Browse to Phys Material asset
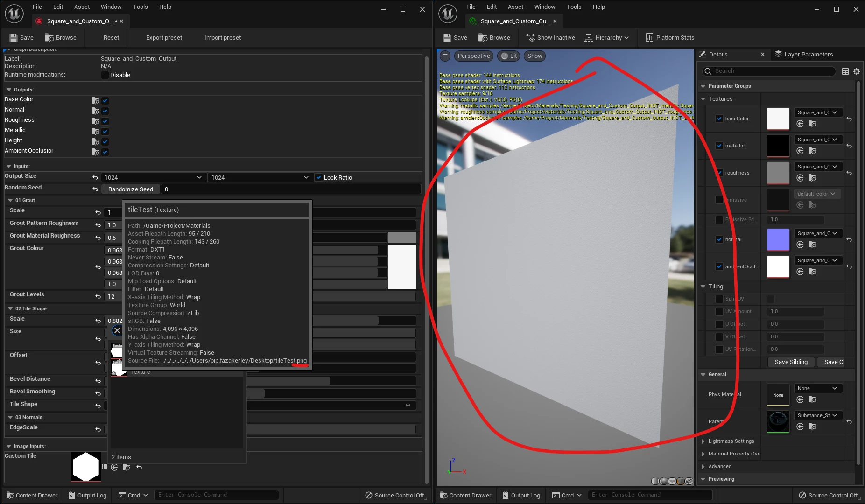The image size is (865, 504). [x=812, y=399]
